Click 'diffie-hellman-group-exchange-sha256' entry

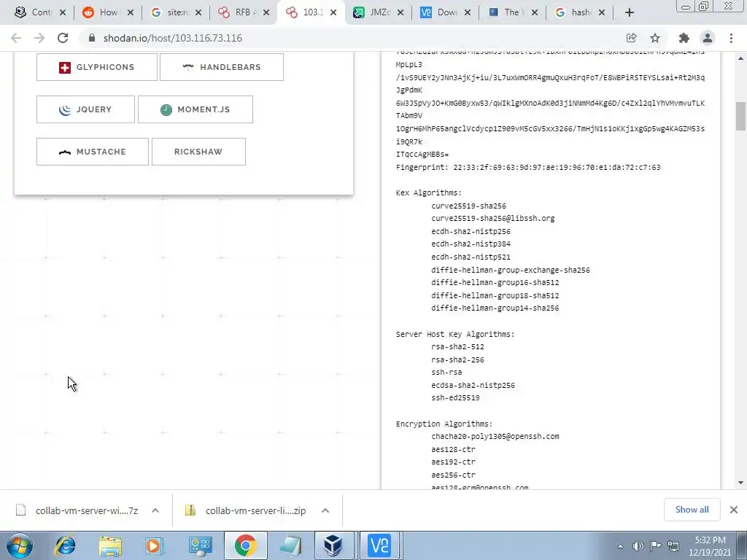(510, 270)
